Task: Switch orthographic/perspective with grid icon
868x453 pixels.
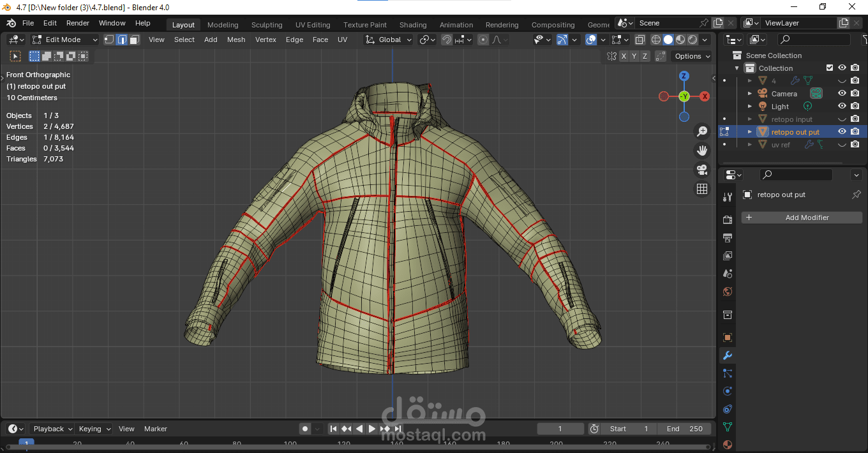Action: click(x=702, y=189)
